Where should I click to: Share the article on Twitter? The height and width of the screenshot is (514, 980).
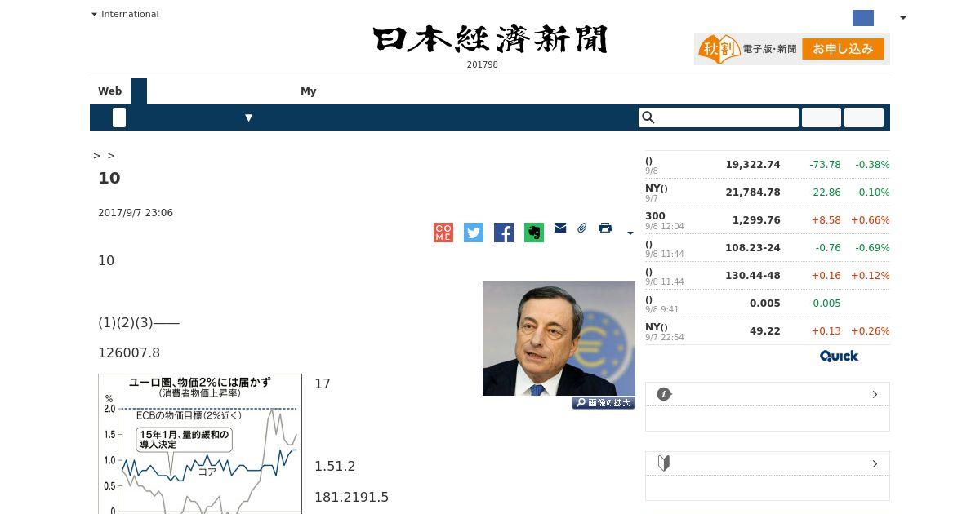coord(474,233)
